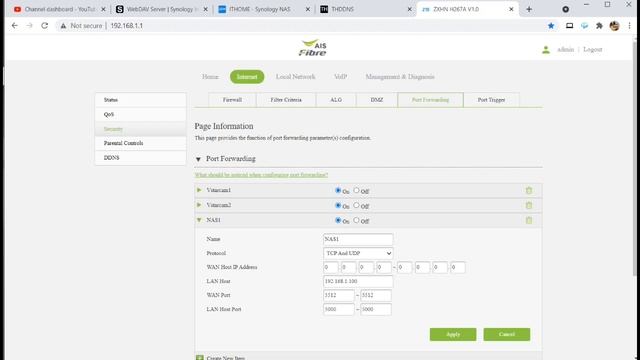Screen dimensions: 640x360
Task: Open the Chrome extensions puzzle icon
Action: (x=599, y=26)
